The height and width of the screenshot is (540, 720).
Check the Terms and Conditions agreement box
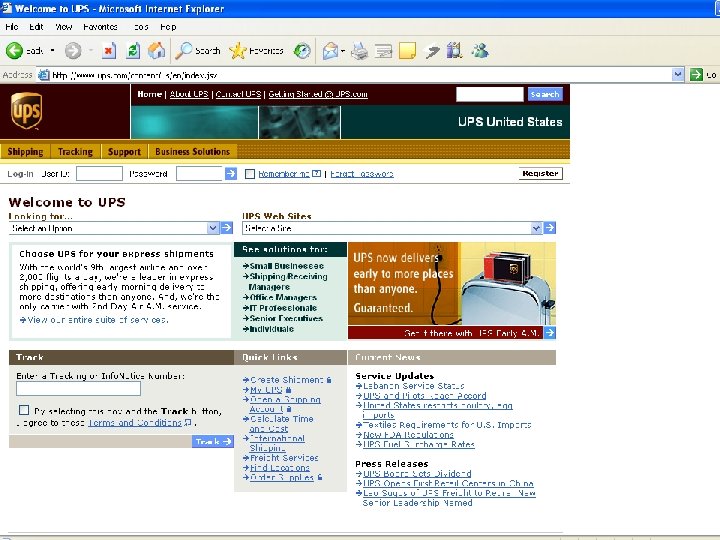pos(24,410)
